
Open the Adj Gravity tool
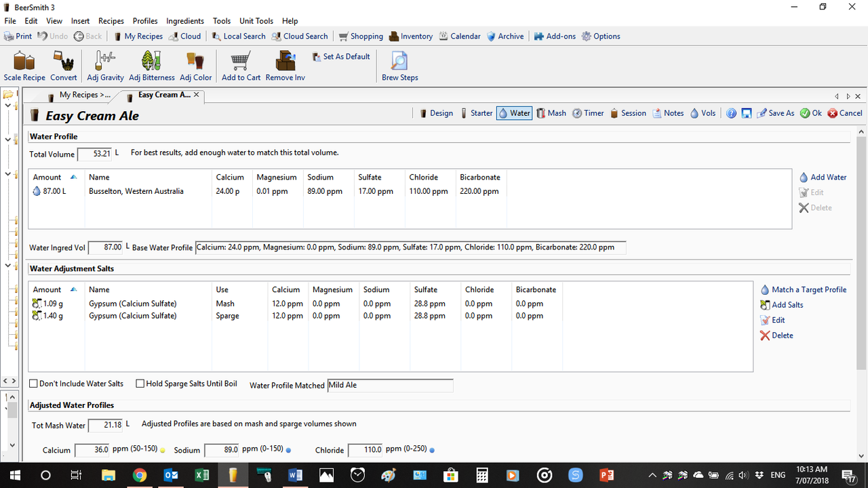tap(105, 66)
